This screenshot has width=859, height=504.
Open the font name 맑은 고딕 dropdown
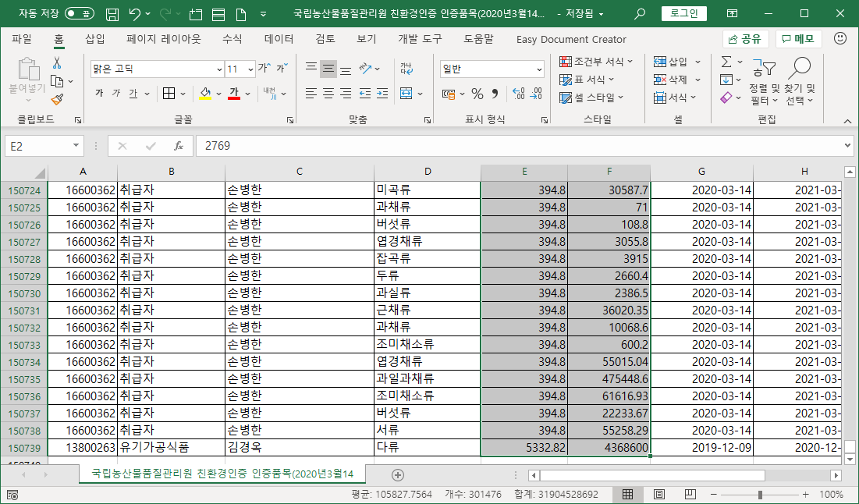pos(219,69)
